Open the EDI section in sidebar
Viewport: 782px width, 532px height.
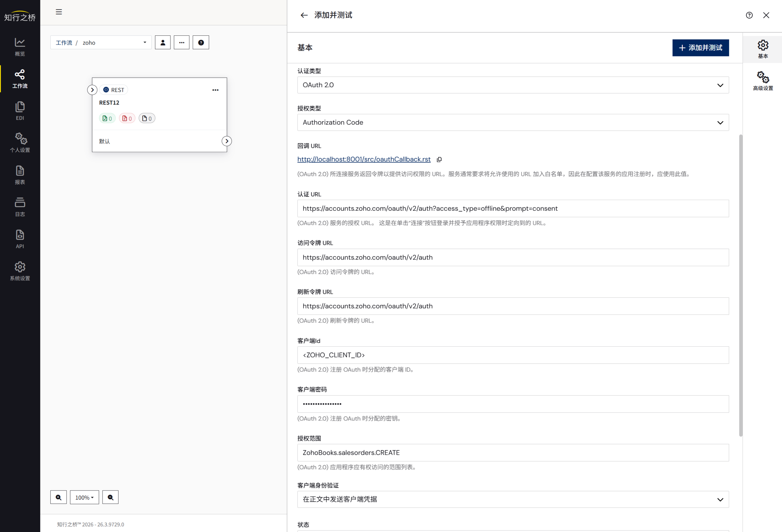coord(20,111)
